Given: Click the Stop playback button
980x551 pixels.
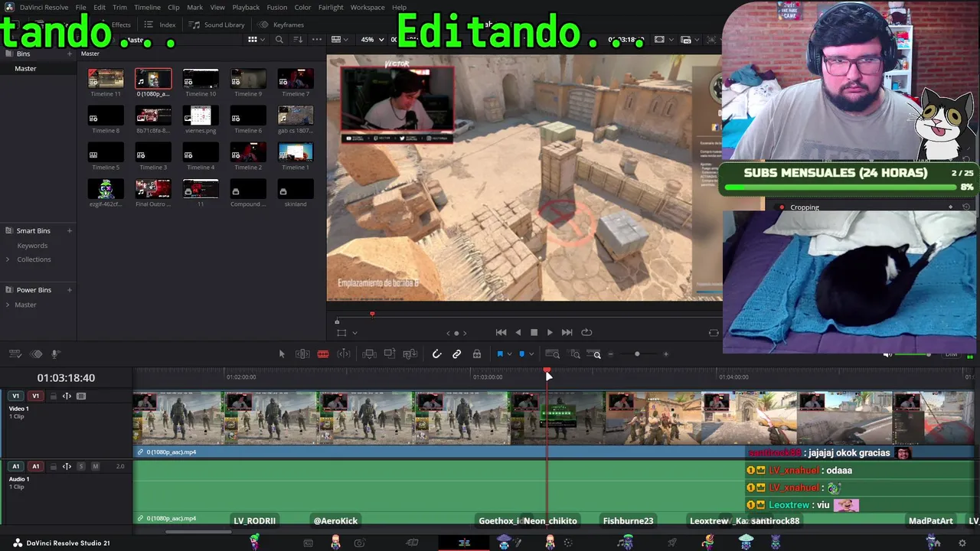Looking at the screenshot, I should (x=534, y=332).
